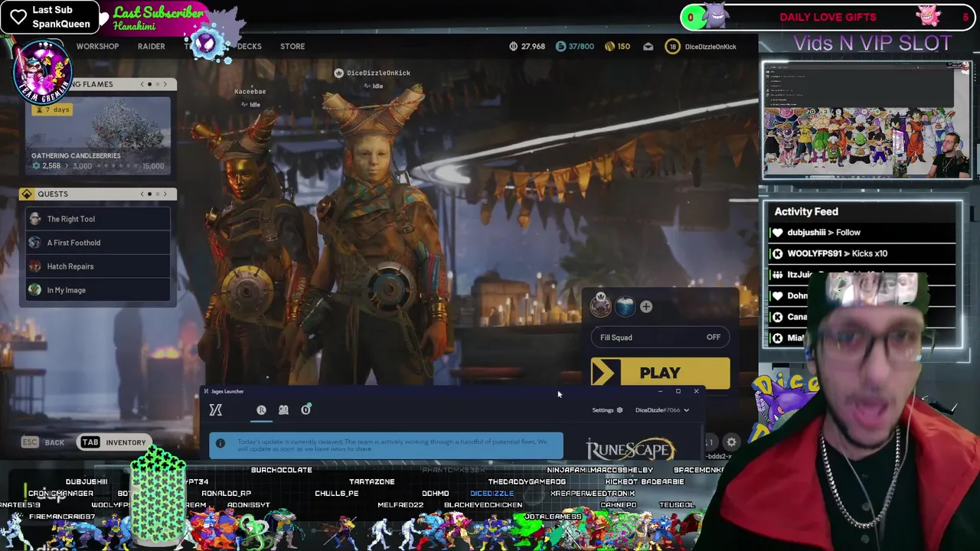Open the Raider tab
980x551 pixels.
(151, 47)
